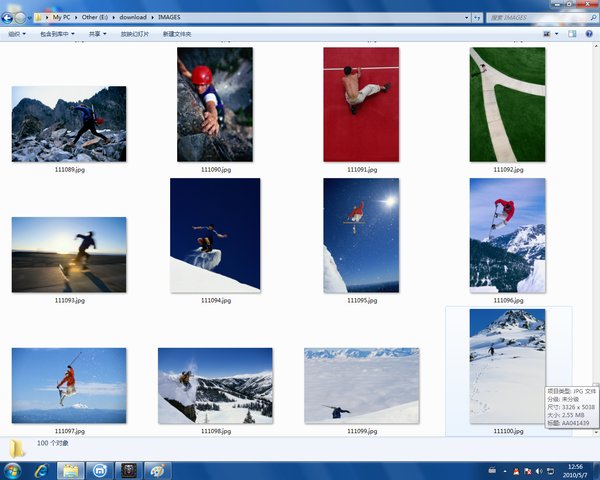
Task: Select thumbnail 111092.jpg green field path
Action: click(x=507, y=104)
